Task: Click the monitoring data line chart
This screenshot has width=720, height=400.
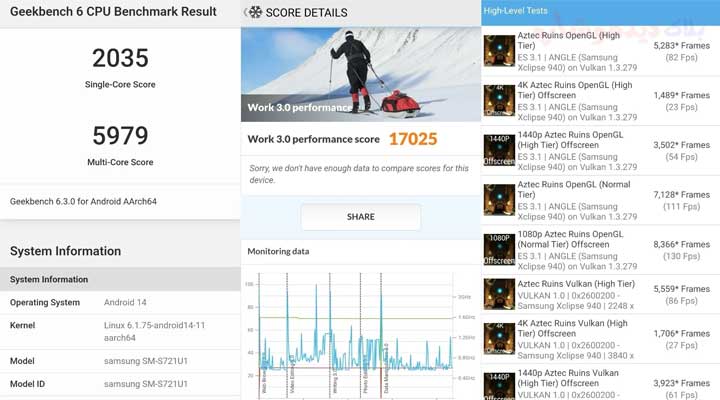Action: coord(360,335)
